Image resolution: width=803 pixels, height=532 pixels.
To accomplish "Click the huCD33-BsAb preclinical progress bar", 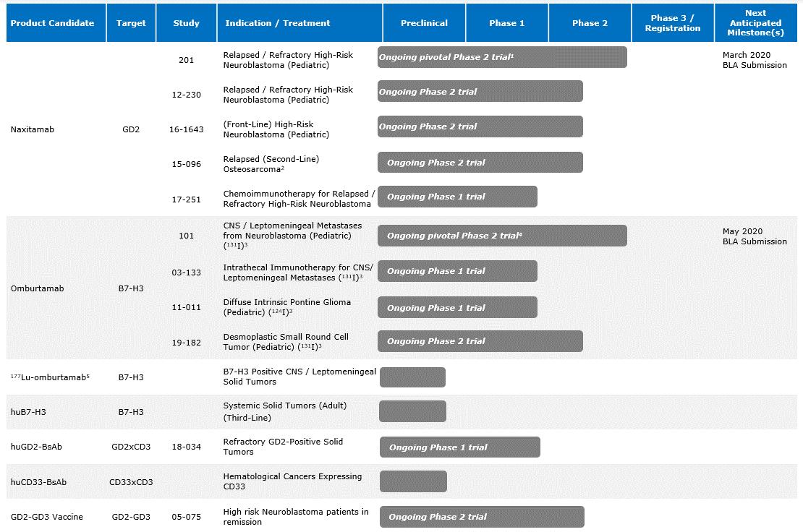I will [413, 481].
